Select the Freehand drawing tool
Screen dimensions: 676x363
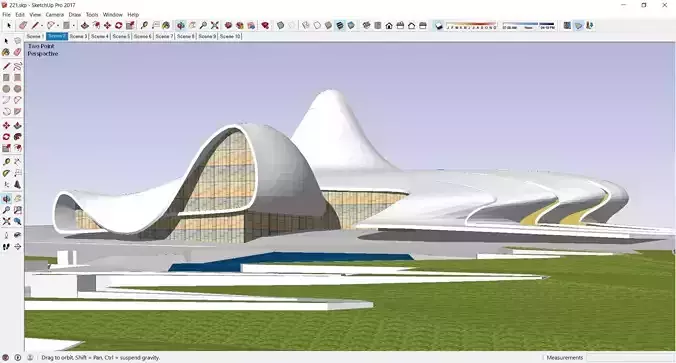17,66
